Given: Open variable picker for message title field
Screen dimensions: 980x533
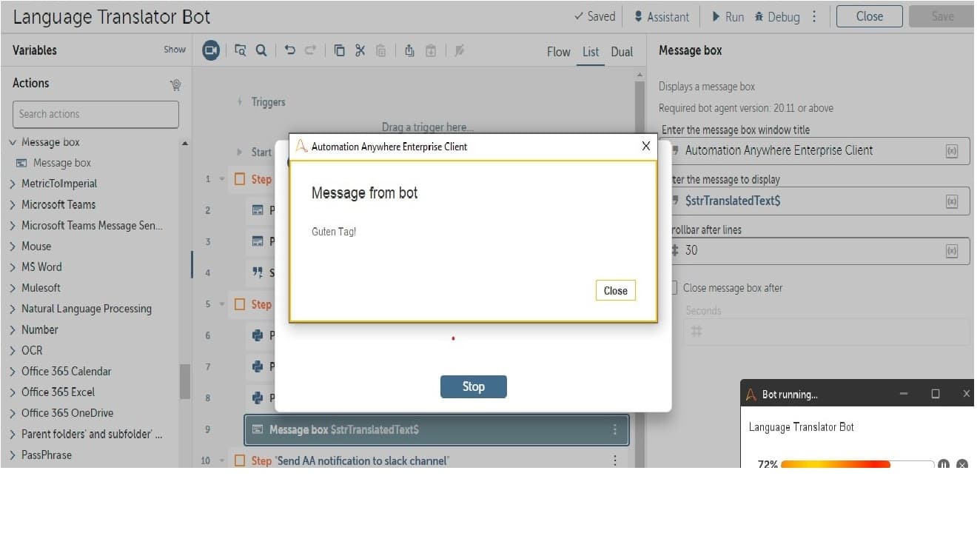Looking at the screenshot, I should 952,150.
